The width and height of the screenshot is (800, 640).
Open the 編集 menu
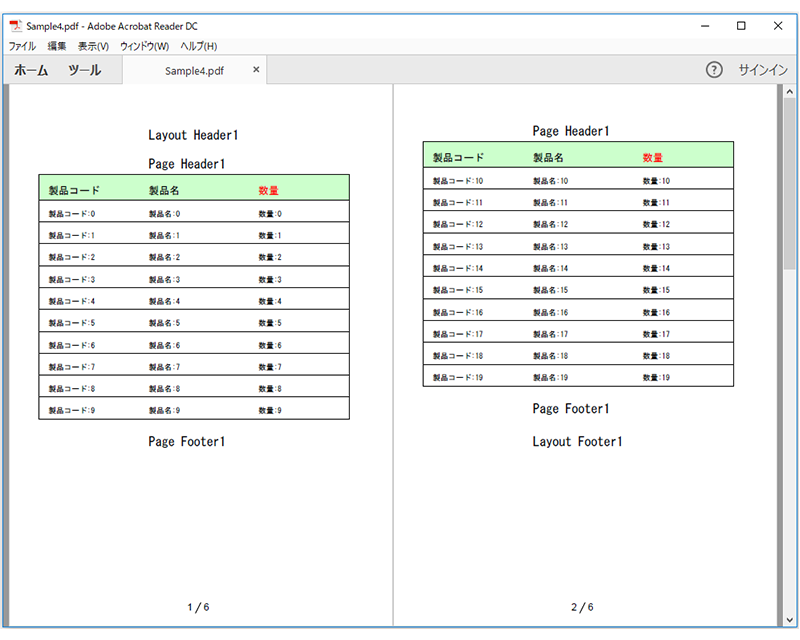[x=57, y=46]
